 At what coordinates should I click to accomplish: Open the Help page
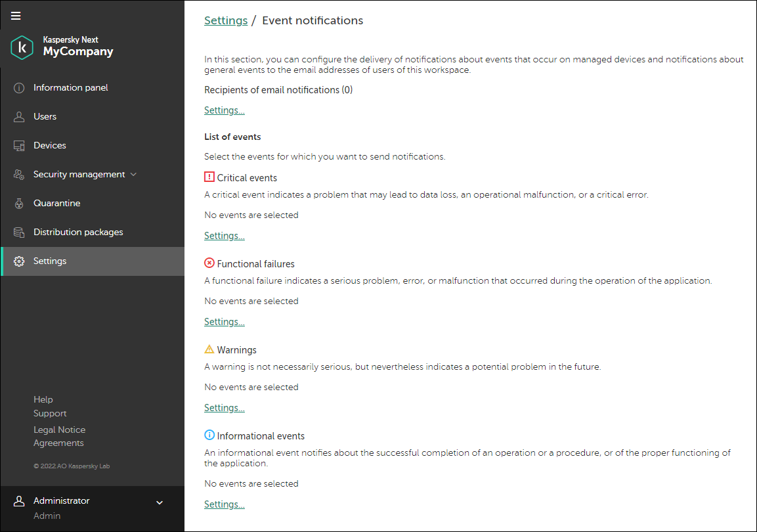43,399
